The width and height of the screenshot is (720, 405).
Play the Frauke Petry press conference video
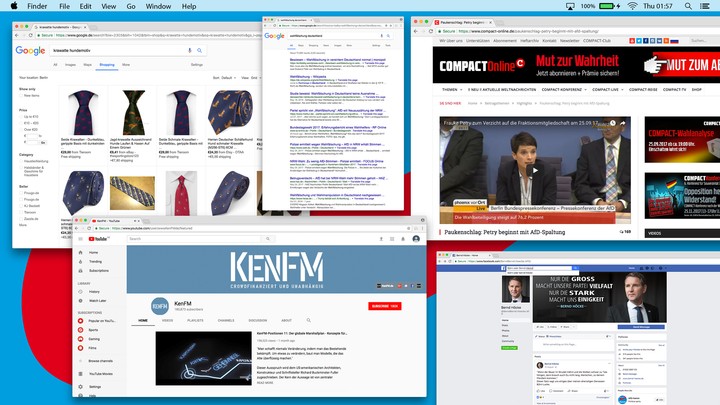[535, 170]
